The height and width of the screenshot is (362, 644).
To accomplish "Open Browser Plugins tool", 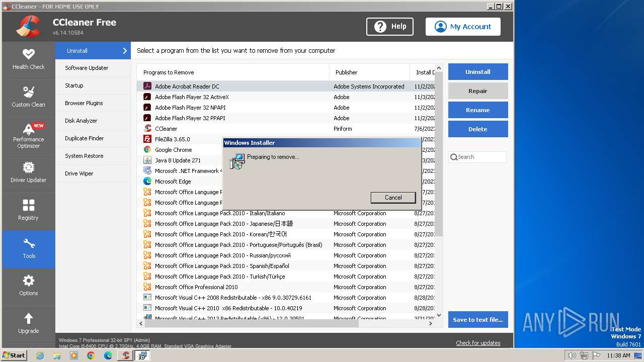I will pyautogui.click(x=93, y=103).
